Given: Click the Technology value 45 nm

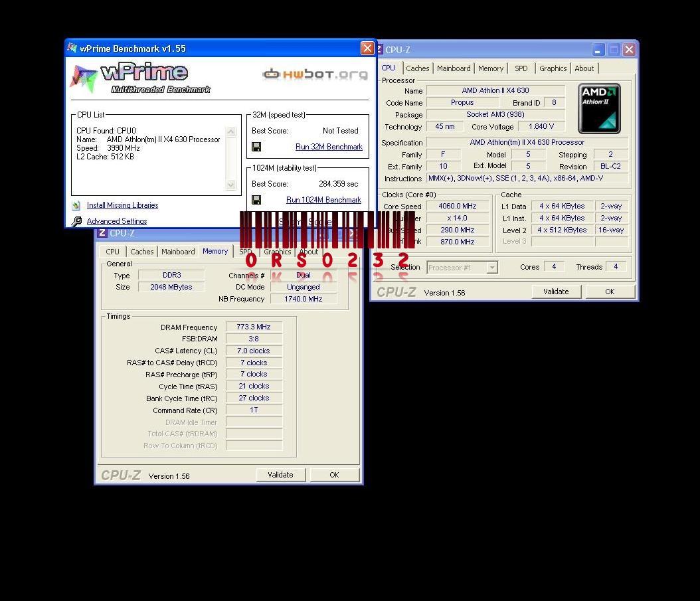Looking at the screenshot, I should click(445, 126).
